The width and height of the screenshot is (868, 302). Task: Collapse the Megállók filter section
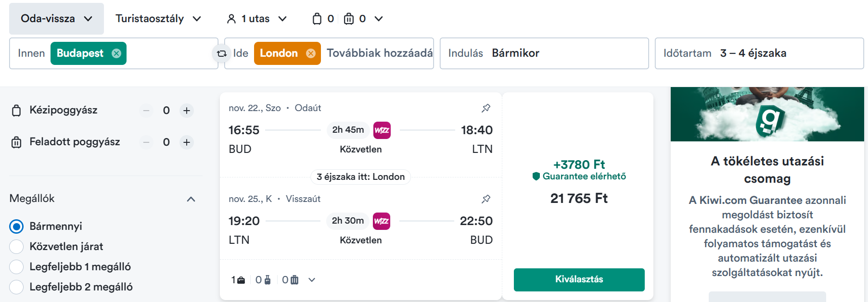[191, 199]
